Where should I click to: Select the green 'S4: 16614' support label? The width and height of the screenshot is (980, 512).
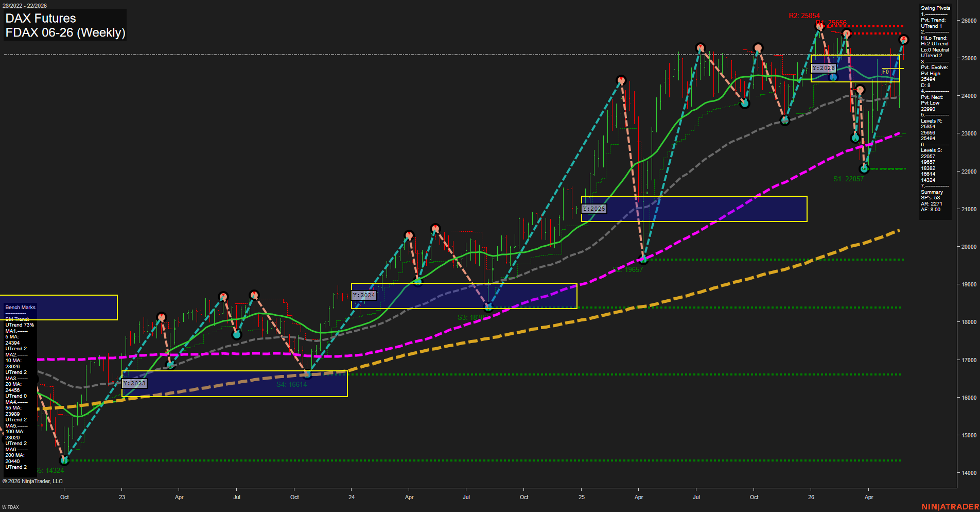(291, 384)
